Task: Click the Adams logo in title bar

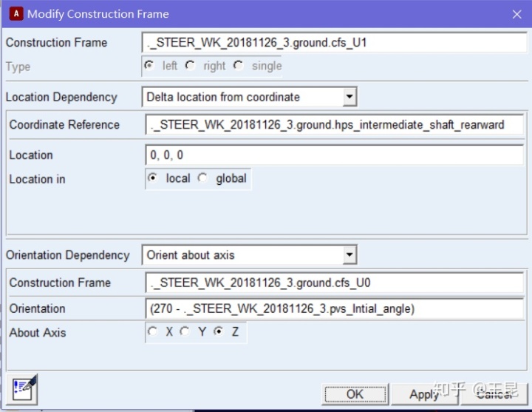Action: (14, 13)
